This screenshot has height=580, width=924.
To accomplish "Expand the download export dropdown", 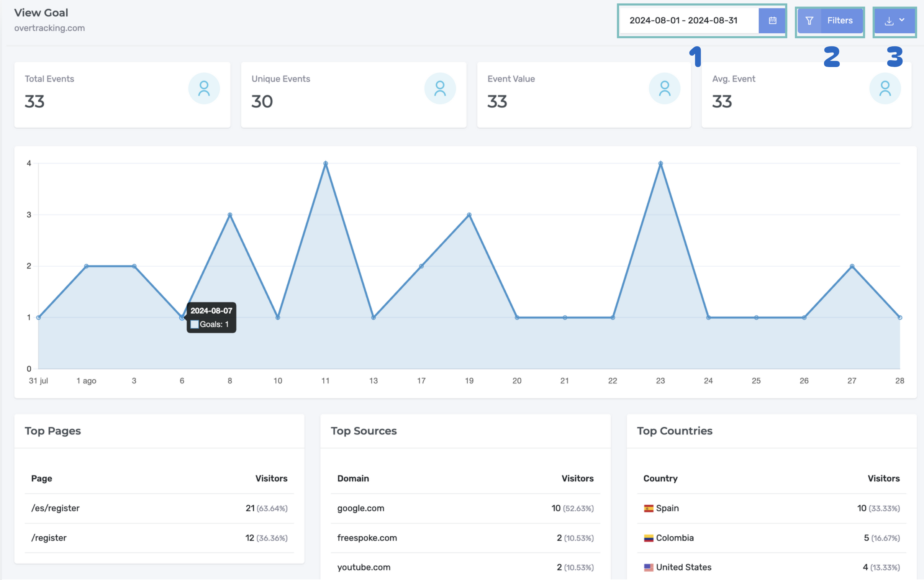I will (x=895, y=21).
